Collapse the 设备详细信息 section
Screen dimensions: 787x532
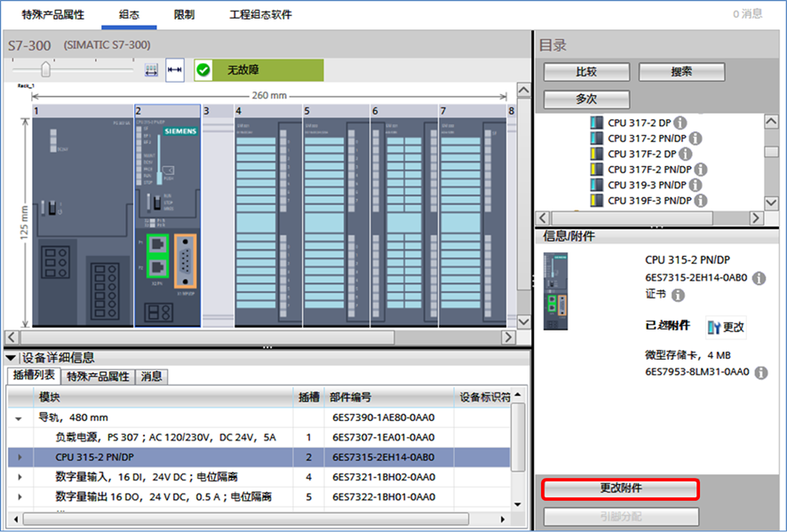pos(10,358)
